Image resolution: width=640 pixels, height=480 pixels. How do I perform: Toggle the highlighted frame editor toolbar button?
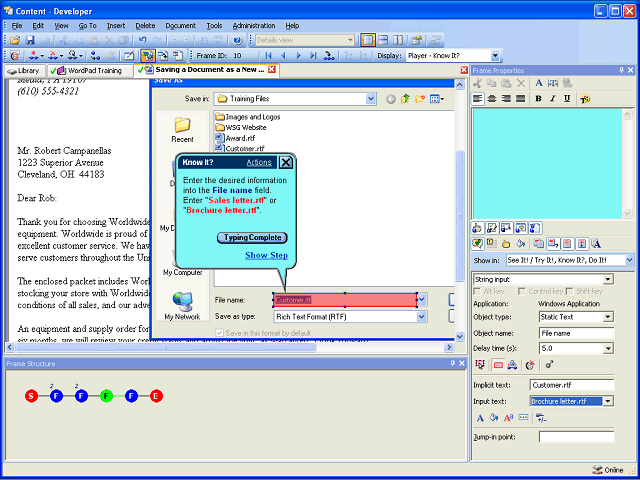pos(147,56)
